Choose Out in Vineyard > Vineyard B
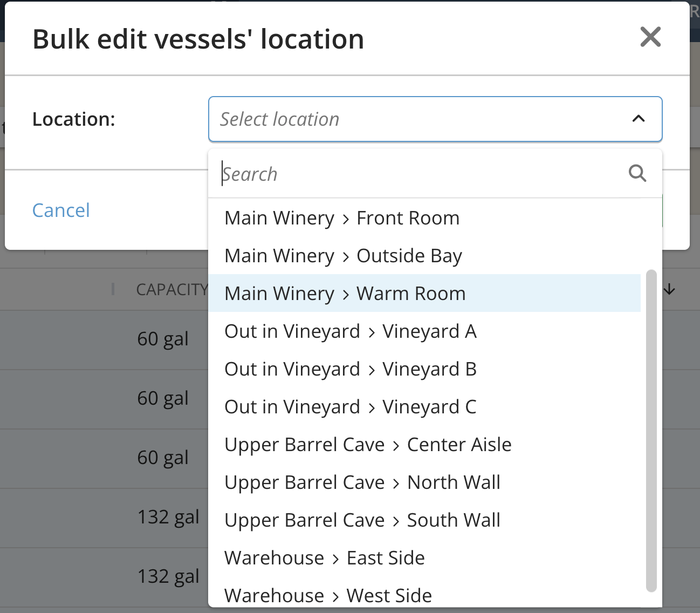Viewport: 700px width, 613px height. 424,369
